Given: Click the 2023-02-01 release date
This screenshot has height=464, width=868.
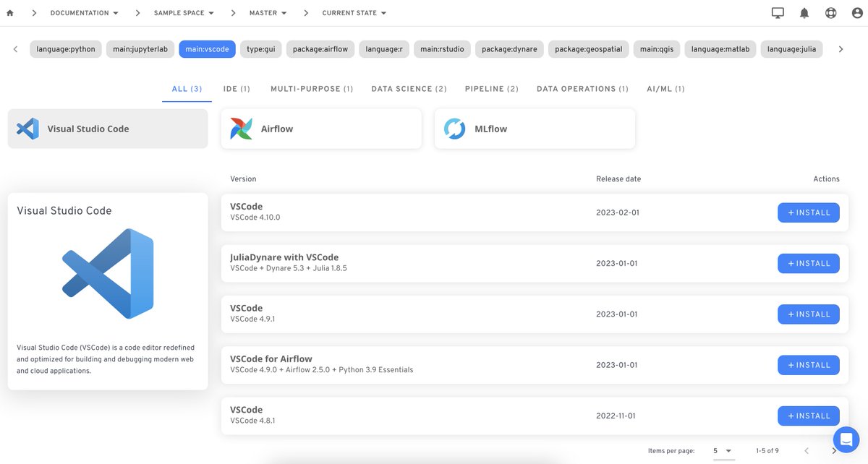Looking at the screenshot, I should click(617, 212).
